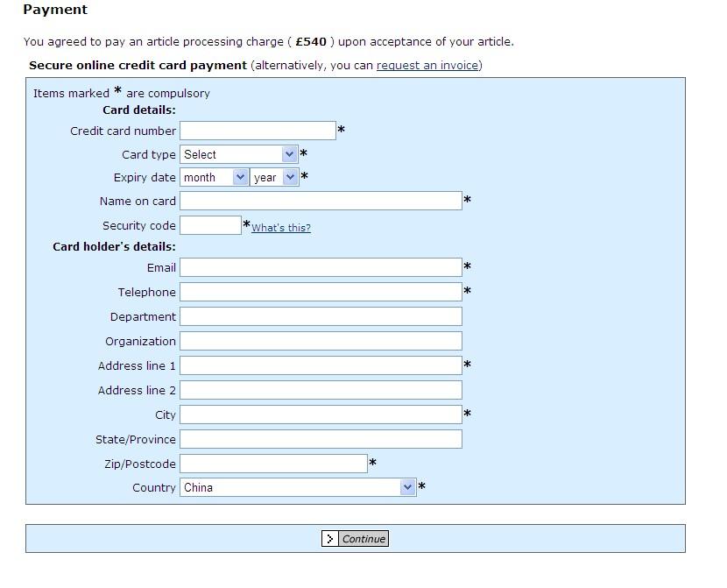
Task: Click the arrow icon on Continue button
Action: tap(329, 539)
